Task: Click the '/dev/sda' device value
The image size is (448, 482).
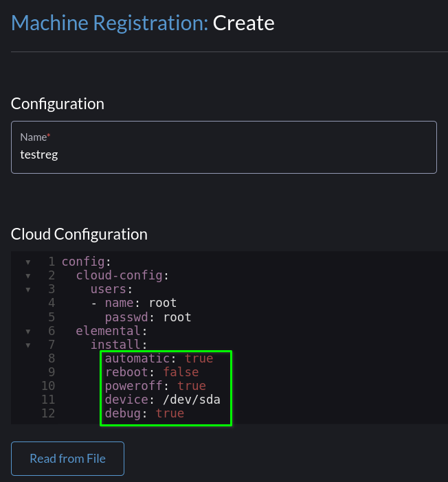Action: pos(192,400)
